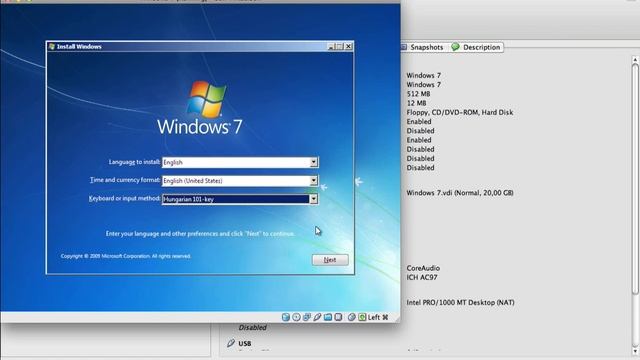Image resolution: width=640 pixels, height=360 pixels.
Task: Click the 'ICH AC97' audio controller text
Action: (422, 278)
